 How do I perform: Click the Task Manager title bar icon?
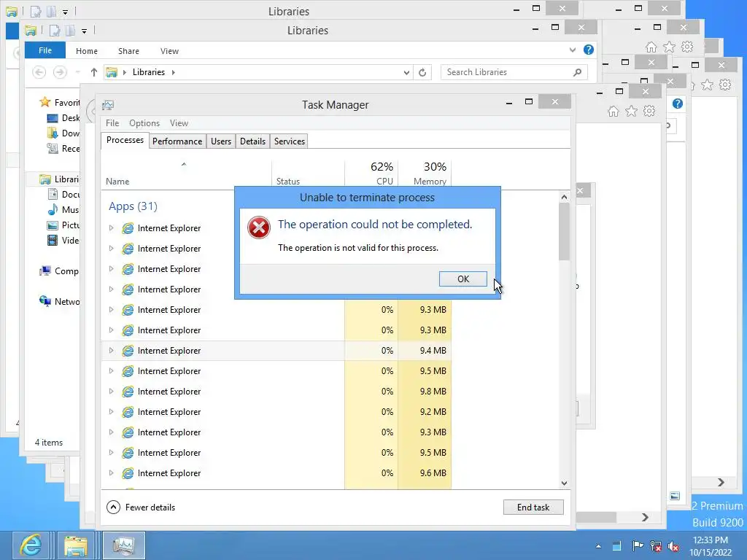(108, 105)
